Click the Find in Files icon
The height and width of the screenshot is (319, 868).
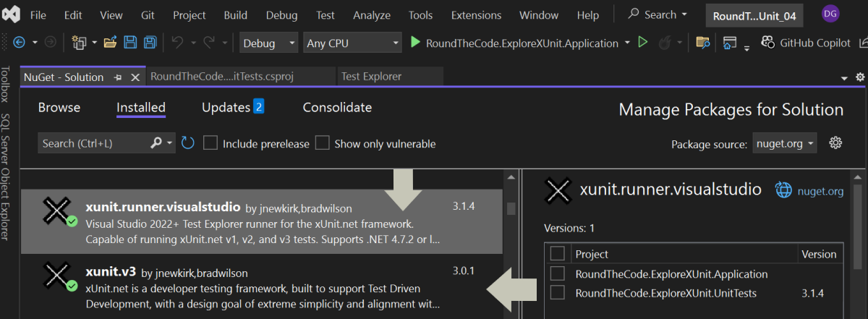coord(702,43)
